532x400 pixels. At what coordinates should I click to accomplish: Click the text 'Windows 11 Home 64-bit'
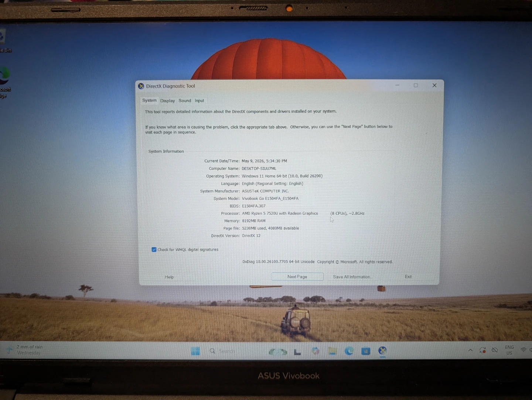click(264, 176)
